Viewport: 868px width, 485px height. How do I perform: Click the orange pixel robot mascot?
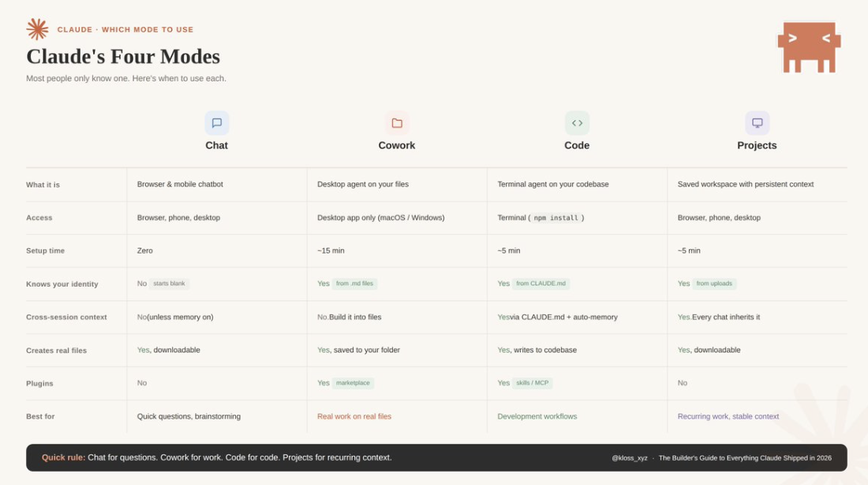pos(809,47)
